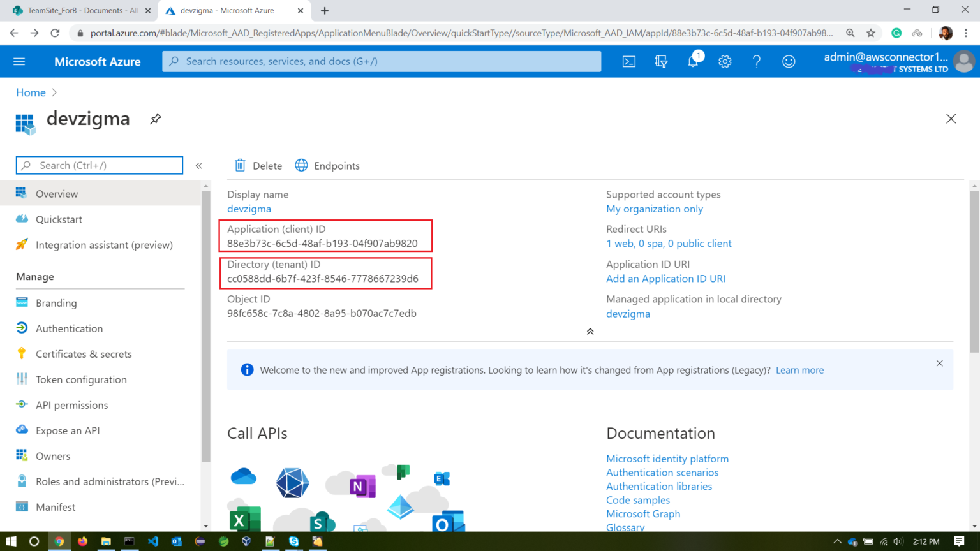
Task: Click My organization only link
Action: [655, 209]
